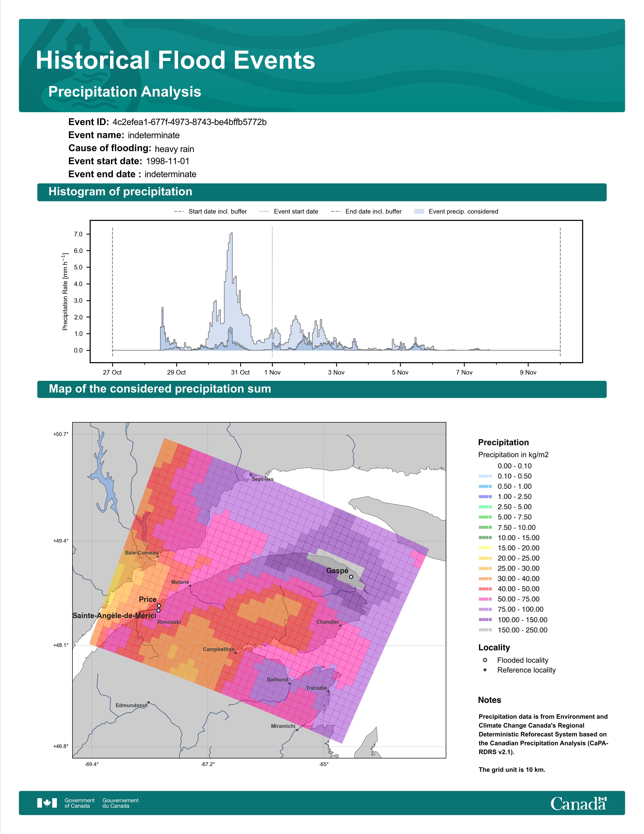Click the 27 Oct axis label

[112, 372]
